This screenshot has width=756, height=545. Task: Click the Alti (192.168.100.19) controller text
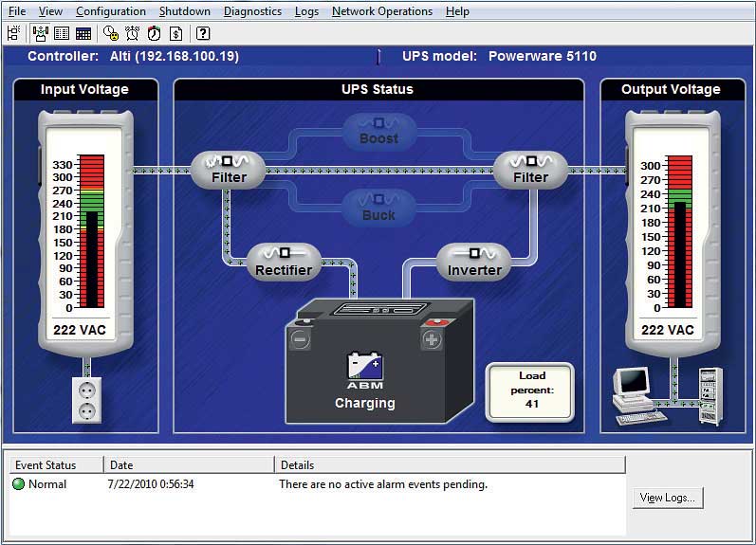click(174, 56)
